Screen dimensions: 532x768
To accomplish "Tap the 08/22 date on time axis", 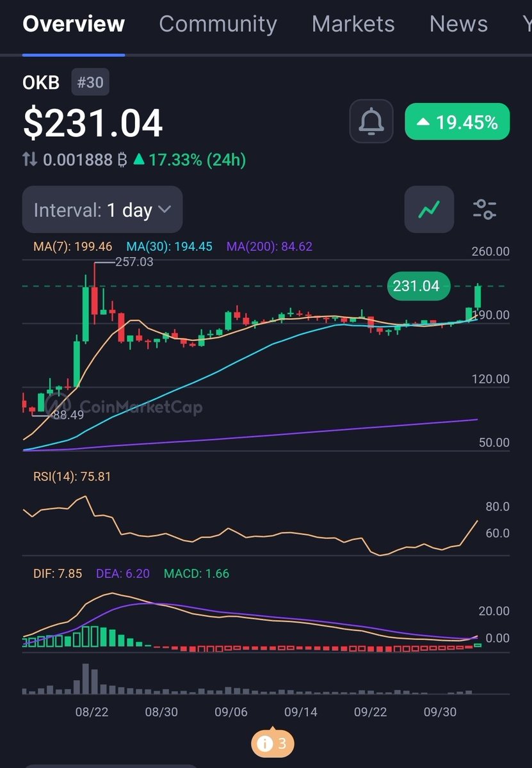I will pos(91,712).
